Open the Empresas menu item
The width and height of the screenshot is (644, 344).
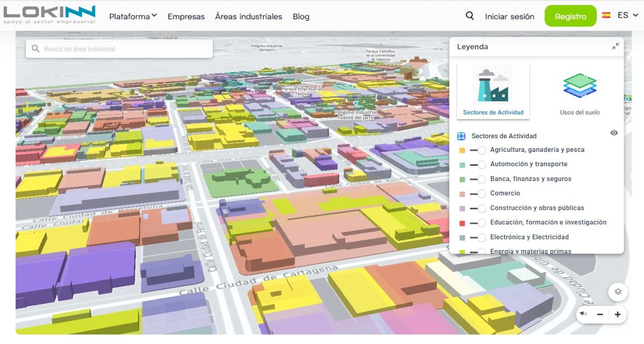186,17
